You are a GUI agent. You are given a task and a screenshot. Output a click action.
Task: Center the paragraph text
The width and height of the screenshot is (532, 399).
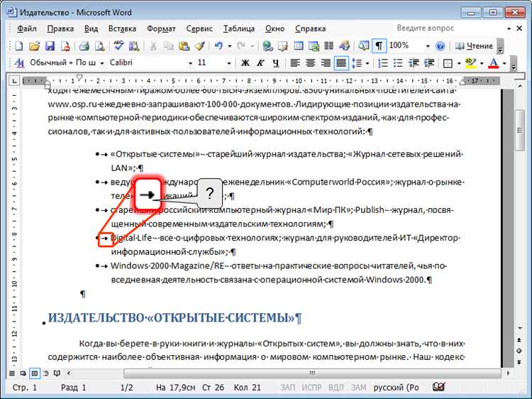click(310, 62)
